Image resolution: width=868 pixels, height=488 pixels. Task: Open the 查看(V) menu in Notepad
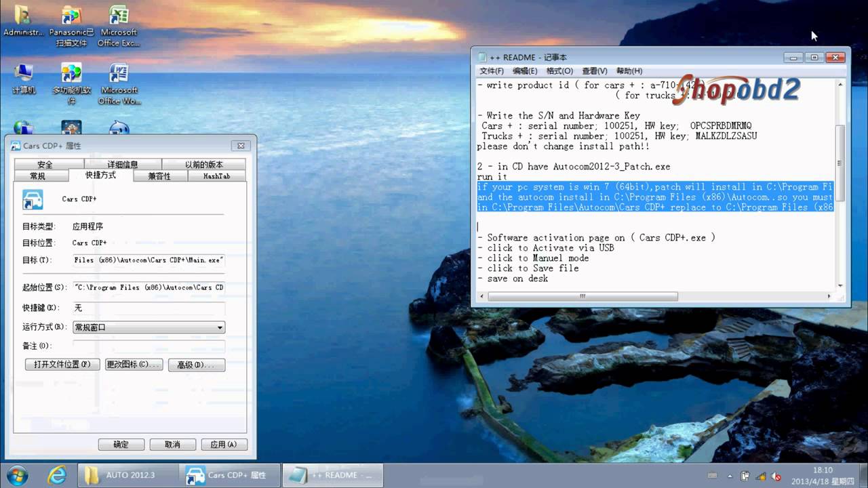tap(594, 71)
